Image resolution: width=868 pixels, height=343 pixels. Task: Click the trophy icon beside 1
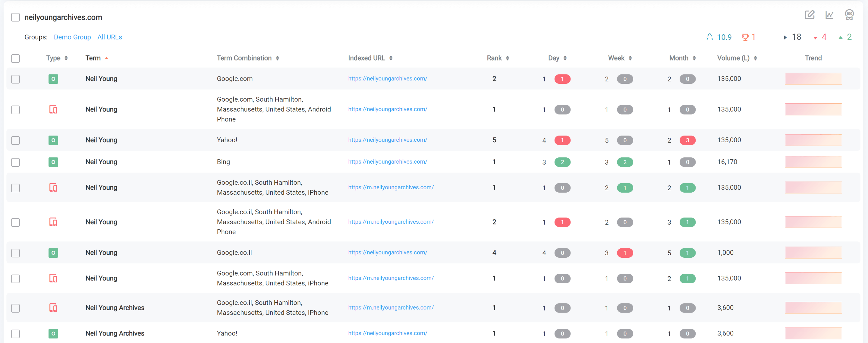(x=745, y=37)
